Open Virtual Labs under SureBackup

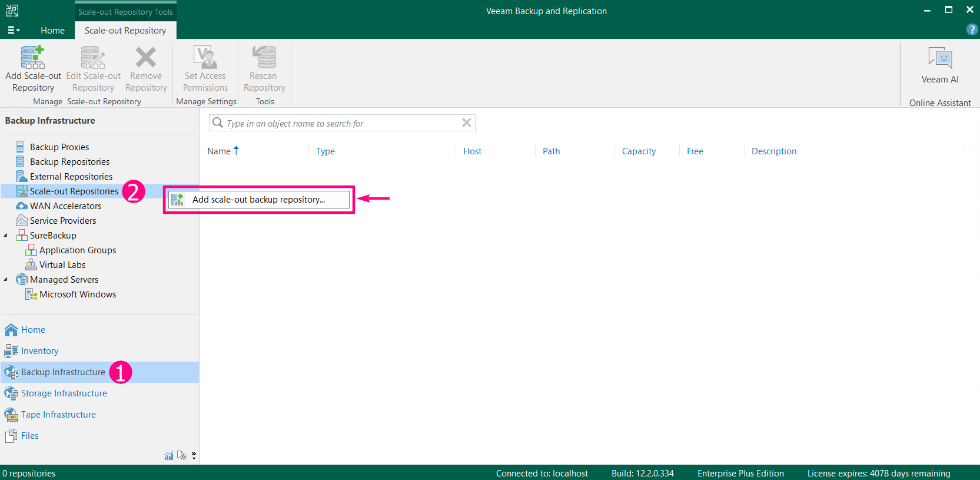(x=62, y=264)
